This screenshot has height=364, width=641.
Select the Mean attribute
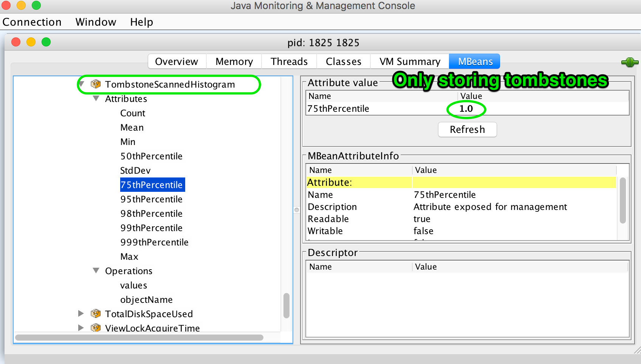point(132,127)
